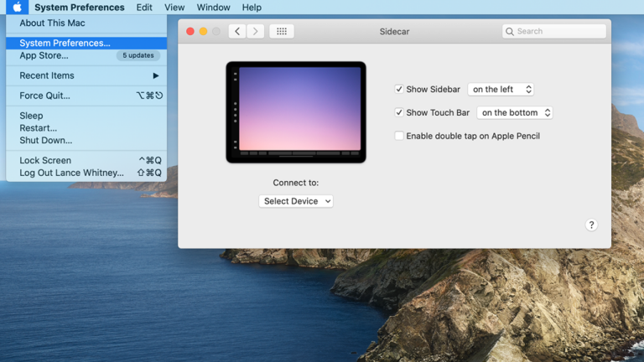Open the System Preferences menu bar item
The height and width of the screenshot is (362, 644).
[x=80, y=8]
